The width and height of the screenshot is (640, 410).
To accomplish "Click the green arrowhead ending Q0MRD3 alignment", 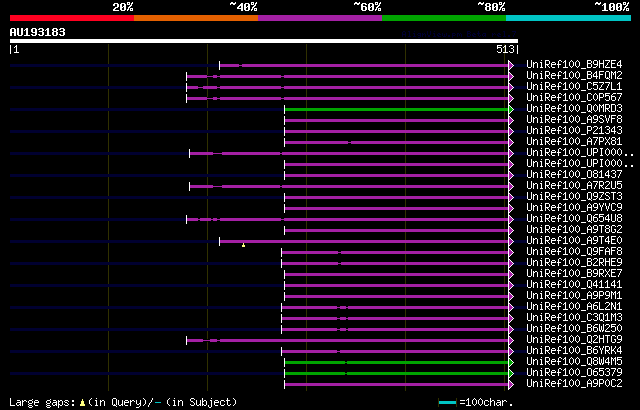I will [x=511, y=109].
